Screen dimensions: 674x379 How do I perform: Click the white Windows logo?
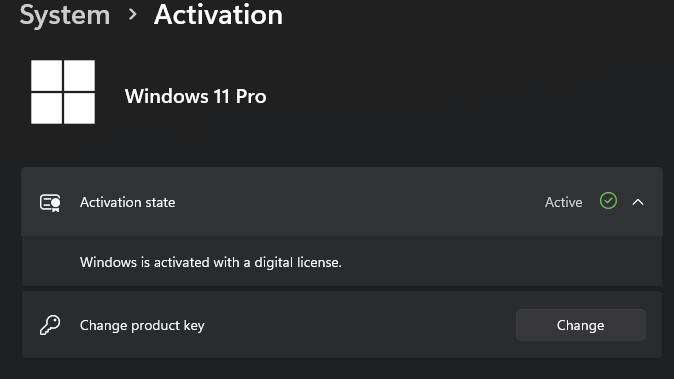tap(63, 92)
